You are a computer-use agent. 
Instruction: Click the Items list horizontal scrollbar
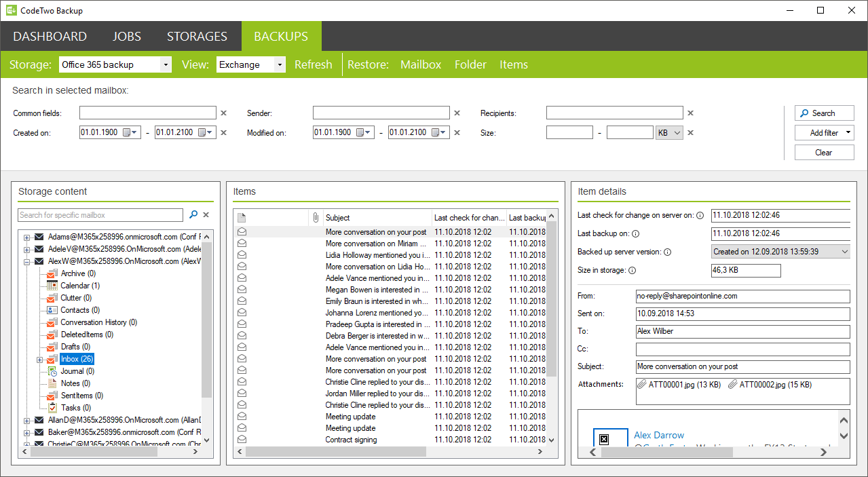click(335, 451)
